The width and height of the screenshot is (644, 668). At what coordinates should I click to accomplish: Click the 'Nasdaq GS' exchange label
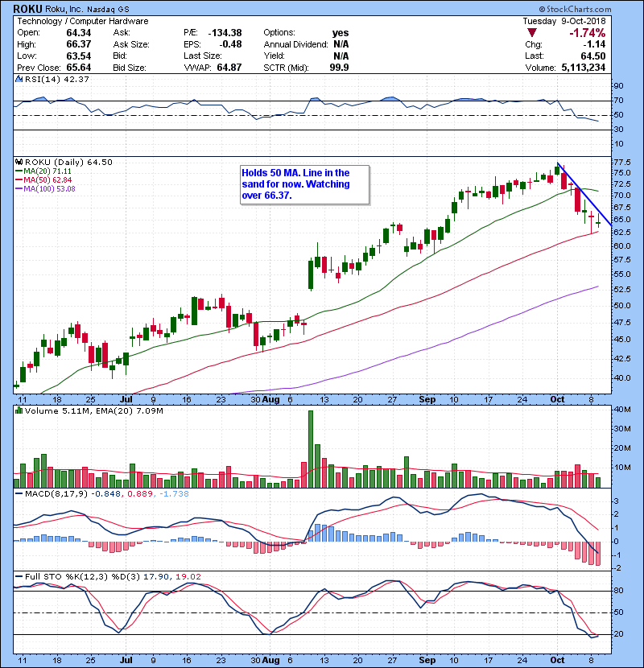108,10
